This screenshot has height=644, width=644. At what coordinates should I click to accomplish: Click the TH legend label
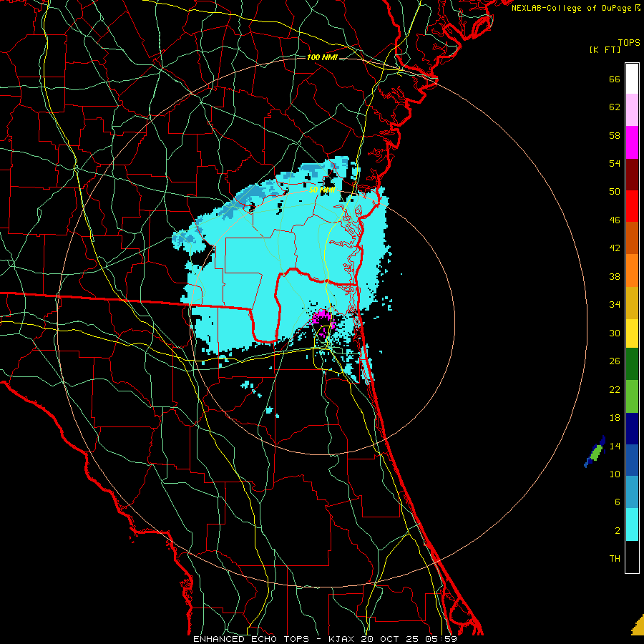[615, 559]
